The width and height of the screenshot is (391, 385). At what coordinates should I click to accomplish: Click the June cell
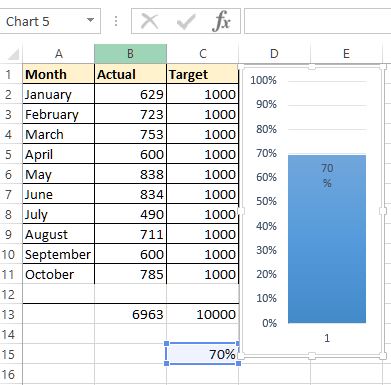point(59,194)
